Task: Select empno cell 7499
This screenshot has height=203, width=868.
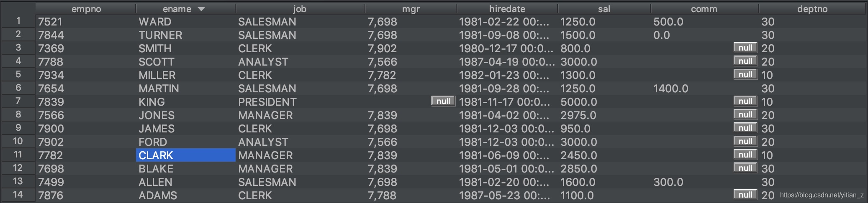Action: point(86,182)
